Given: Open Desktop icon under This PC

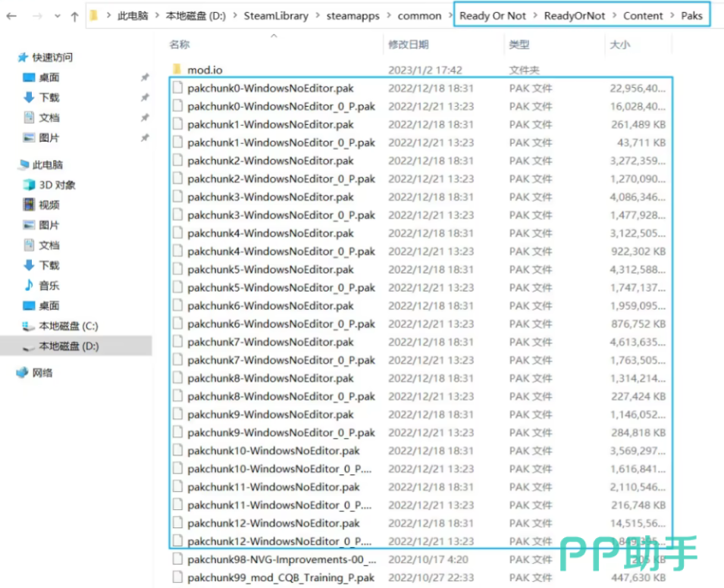Looking at the screenshot, I should (x=29, y=305).
